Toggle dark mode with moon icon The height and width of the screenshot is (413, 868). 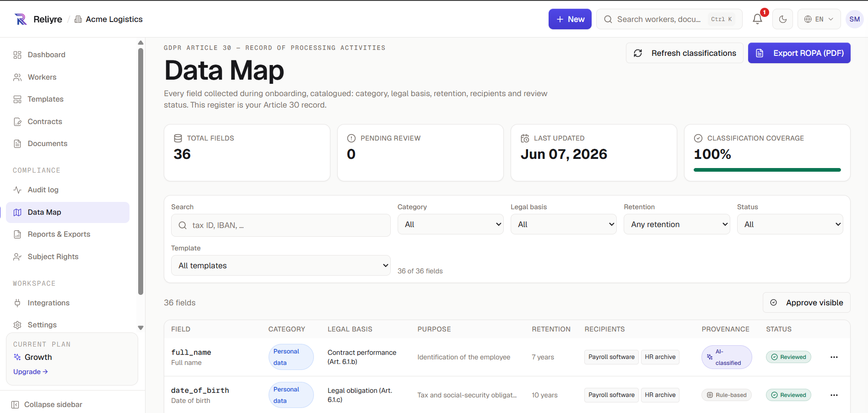point(783,19)
